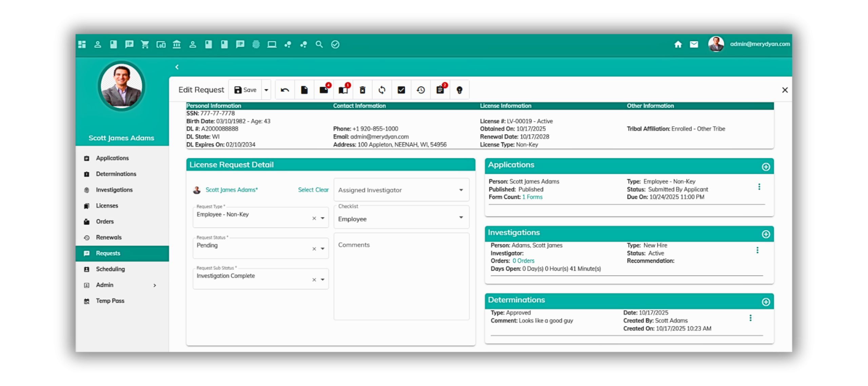Select Temp Pass in sidebar
This screenshot has height=386, width=868.
click(110, 301)
